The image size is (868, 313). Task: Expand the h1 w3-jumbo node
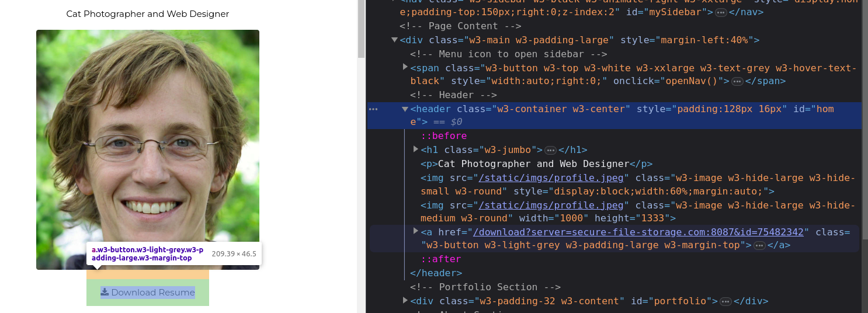pos(415,149)
